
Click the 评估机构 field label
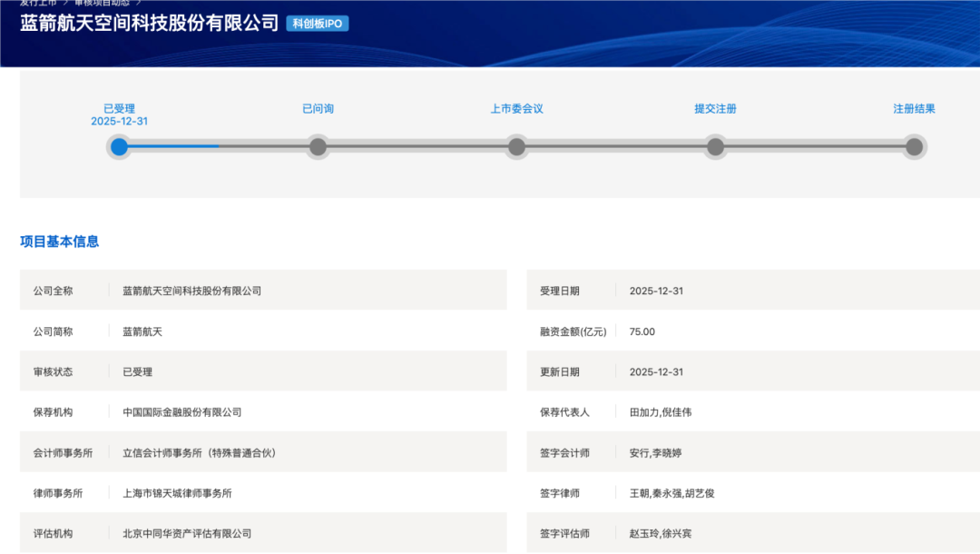[x=54, y=533]
